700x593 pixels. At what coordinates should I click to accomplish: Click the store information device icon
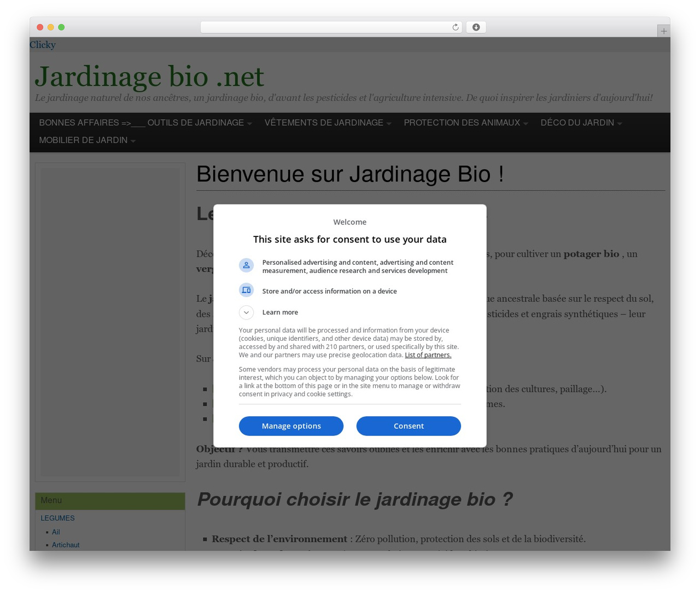tap(246, 290)
